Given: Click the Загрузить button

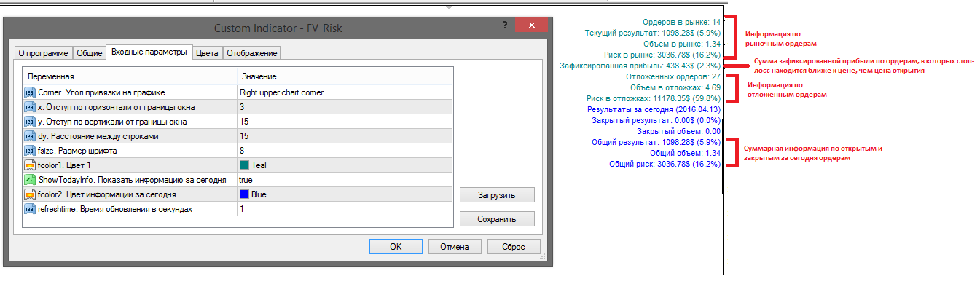Looking at the screenshot, I should 497,195.
